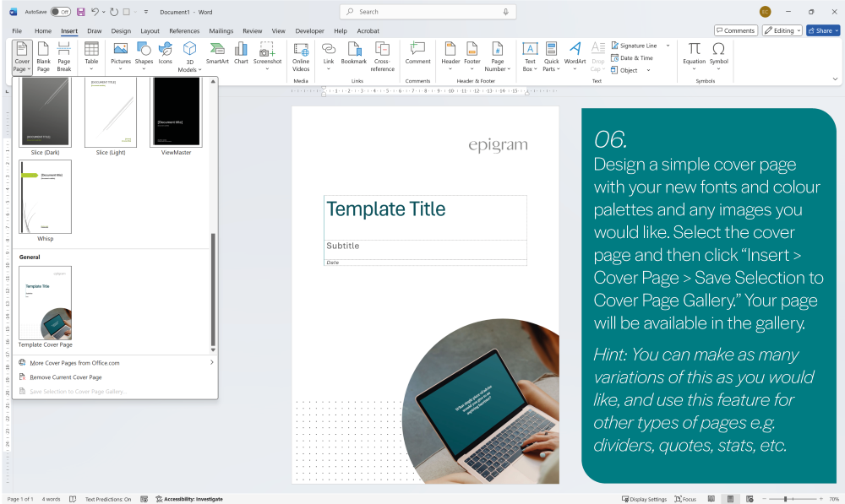Enable Focus mode in status bar
This screenshot has width=845, height=504.
pos(685,499)
